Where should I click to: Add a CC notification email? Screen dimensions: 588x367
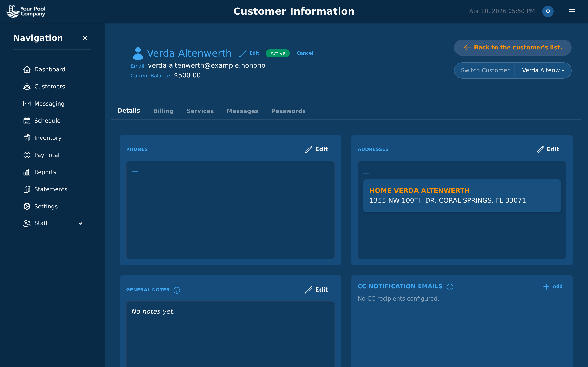coord(553,286)
